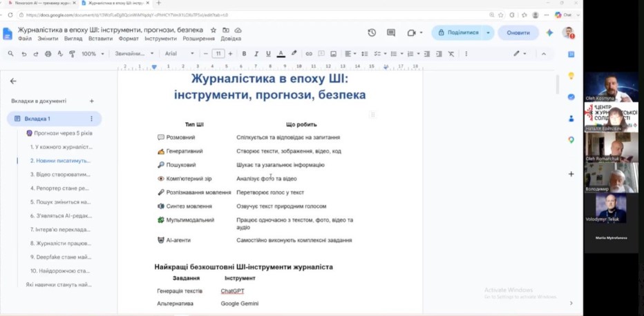The width and height of the screenshot is (644, 316).
Task: Star the document
Action: tap(213, 30)
